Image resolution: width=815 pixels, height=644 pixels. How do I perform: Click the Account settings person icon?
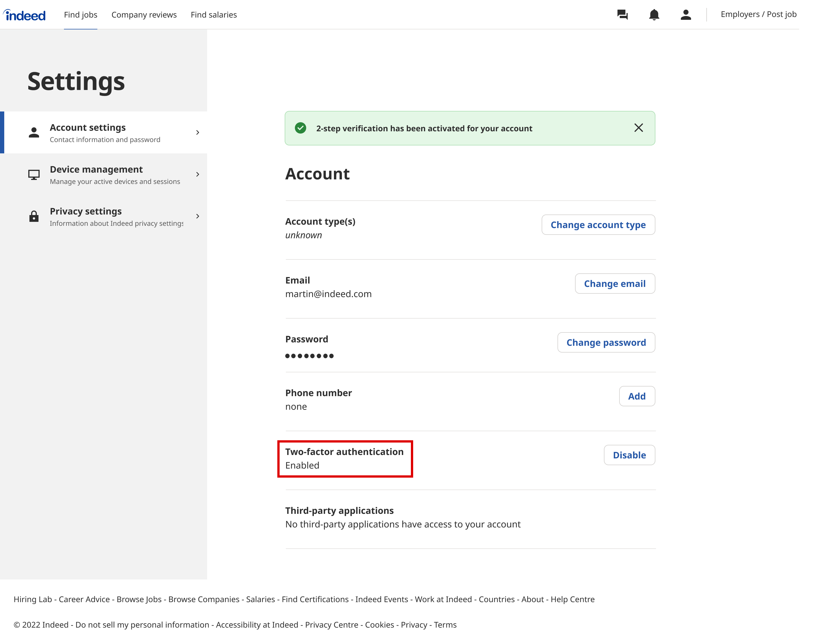tap(34, 133)
